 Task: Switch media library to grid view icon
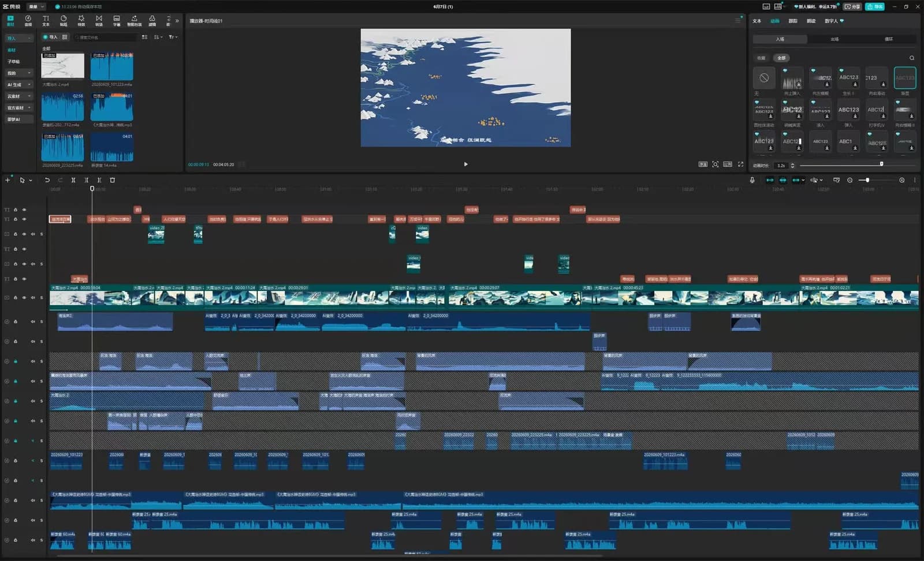(144, 37)
